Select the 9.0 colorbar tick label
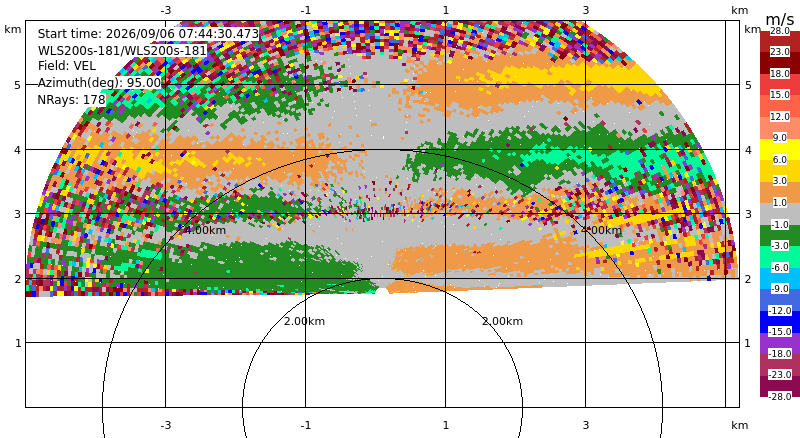 pos(780,138)
